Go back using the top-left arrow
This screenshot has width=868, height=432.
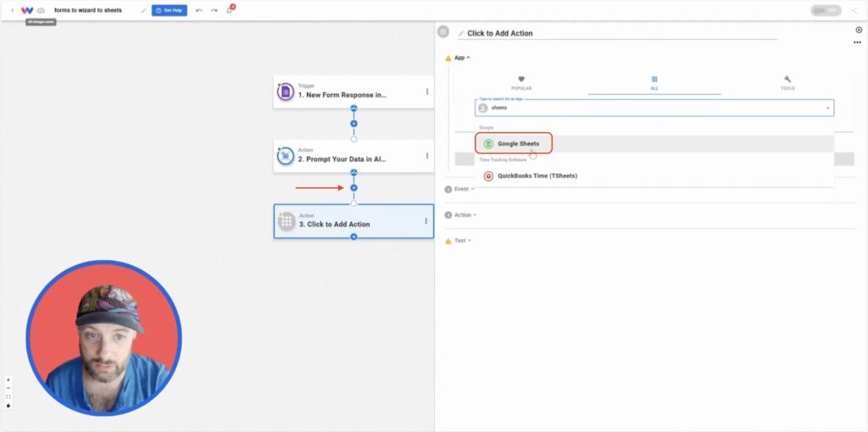(x=13, y=10)
